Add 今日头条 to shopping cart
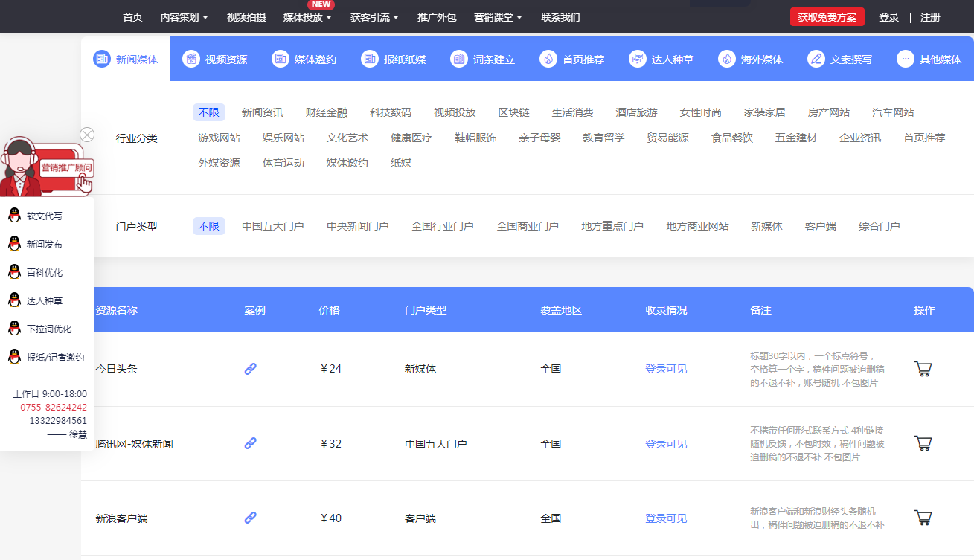 click(x=923, y=369)
